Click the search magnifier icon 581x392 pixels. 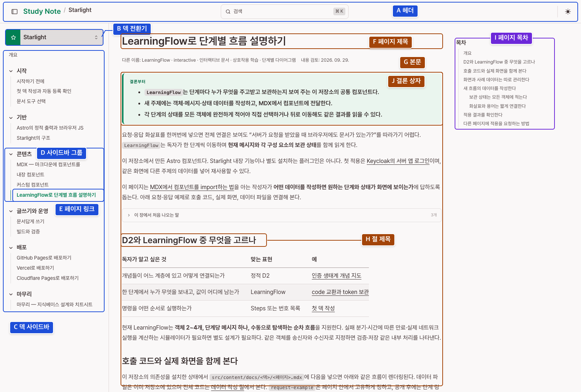coord(228,12)
